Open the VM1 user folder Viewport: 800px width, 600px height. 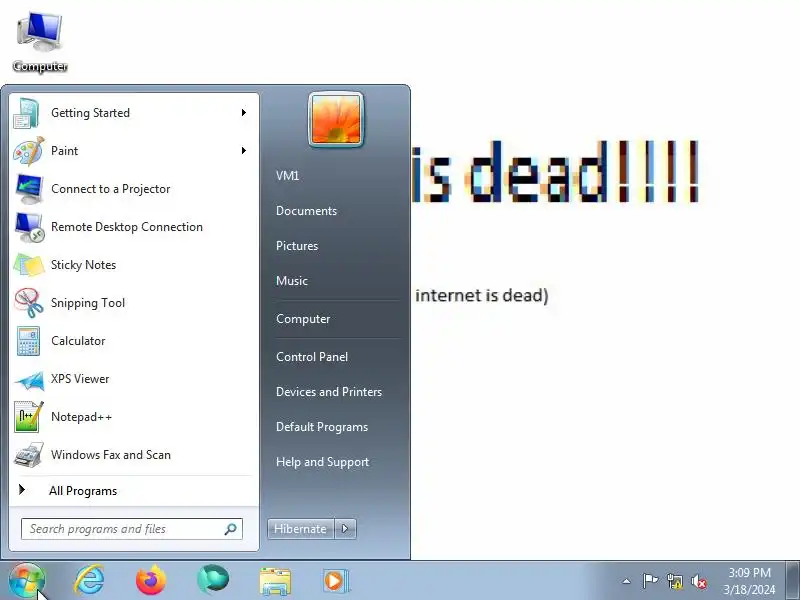tap(287, 176)
